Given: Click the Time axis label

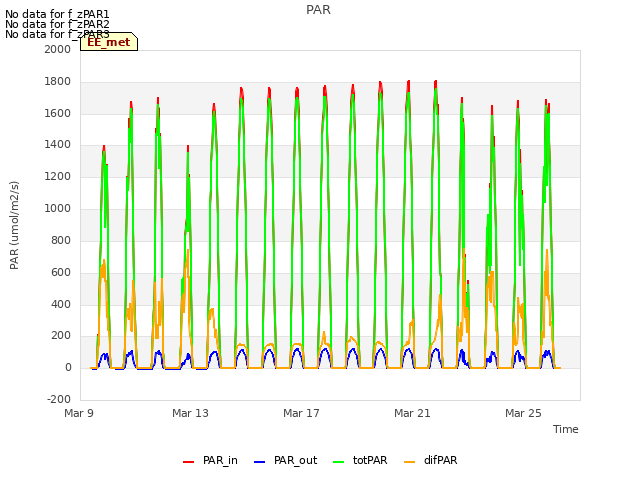Looking at the screenshot, I should [x=566, y=429].
